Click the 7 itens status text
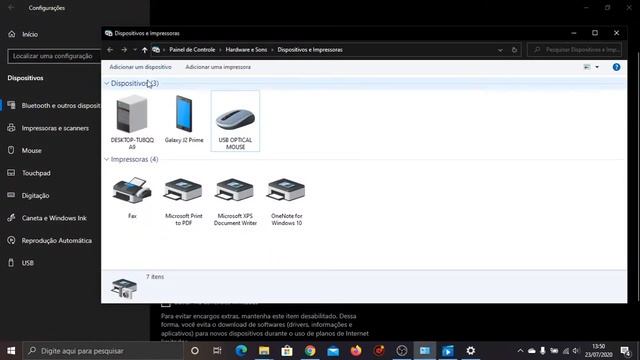This screenshot has width=640, height=360. (155, 277)
